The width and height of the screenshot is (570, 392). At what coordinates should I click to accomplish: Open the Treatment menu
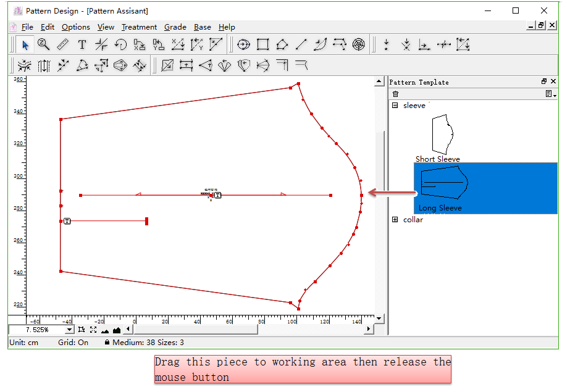coord(139,27)
